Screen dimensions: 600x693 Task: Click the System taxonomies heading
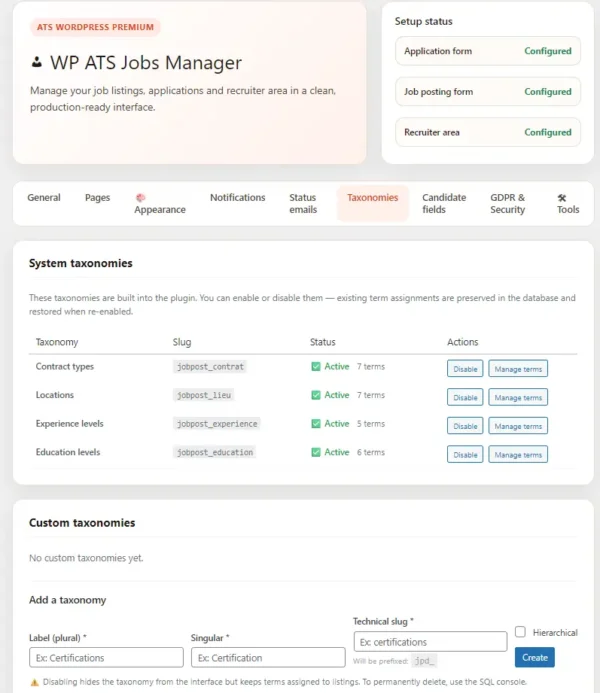pyautogui.click(x=81, y=263)
